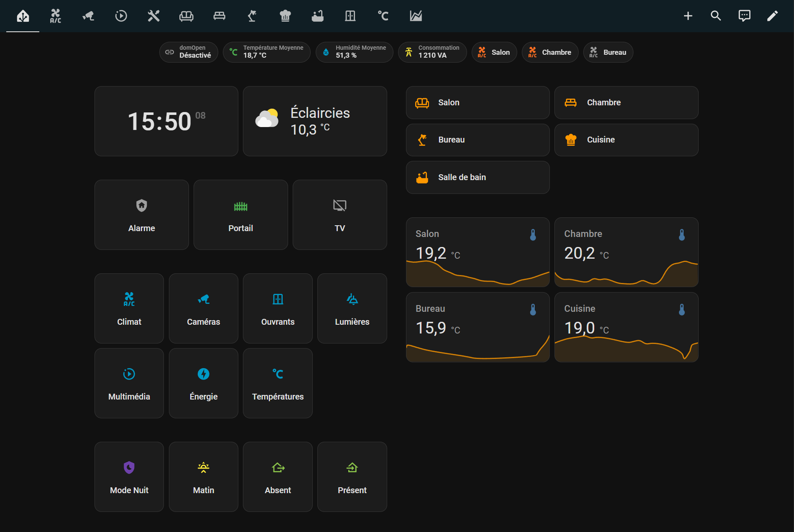
Task: Click the pencil edit dashboard icon
Action: point(772,16)
